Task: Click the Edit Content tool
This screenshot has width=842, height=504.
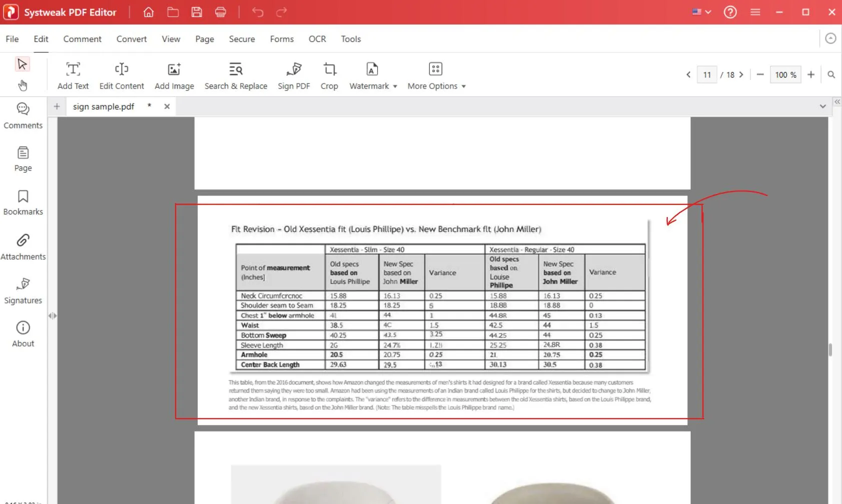Action: pos(122,75)
